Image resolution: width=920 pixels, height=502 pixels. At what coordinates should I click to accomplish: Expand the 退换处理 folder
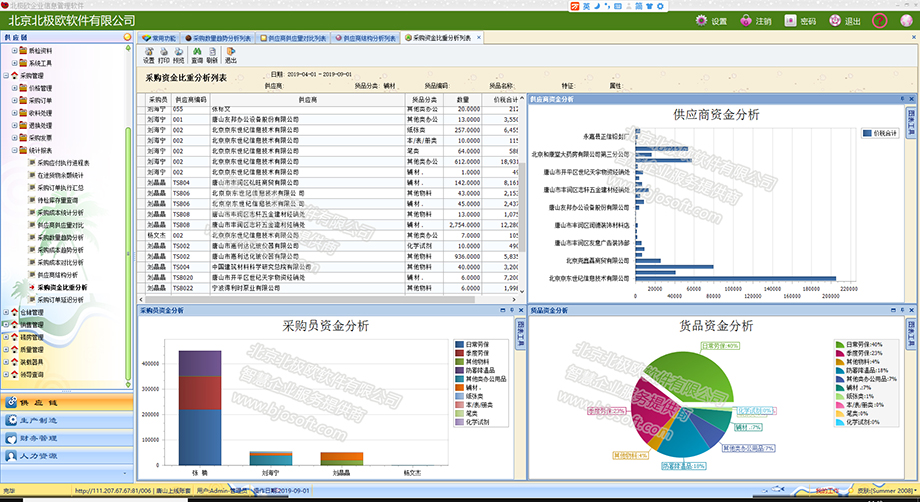point(15,126)
